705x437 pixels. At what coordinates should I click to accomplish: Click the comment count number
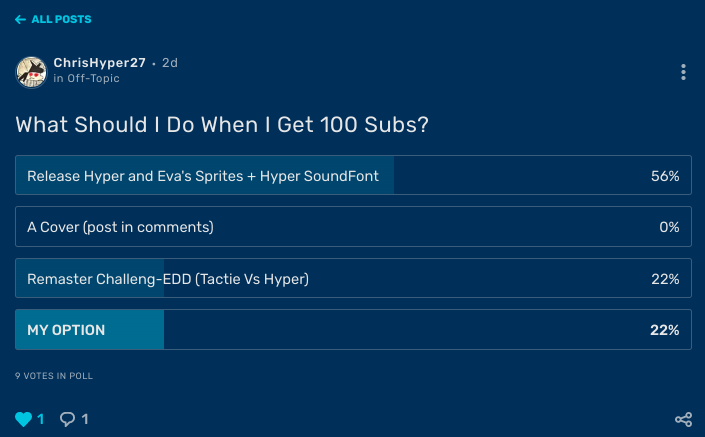point(85,419)
